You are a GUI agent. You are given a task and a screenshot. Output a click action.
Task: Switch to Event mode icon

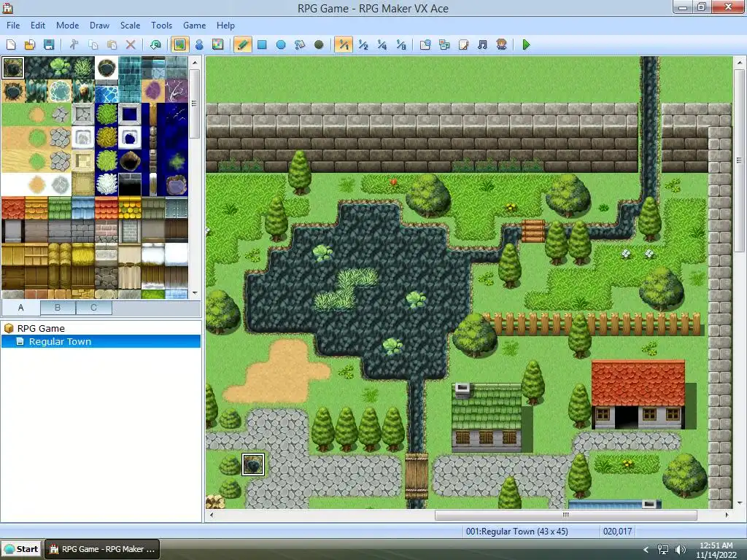click(199, 44)
